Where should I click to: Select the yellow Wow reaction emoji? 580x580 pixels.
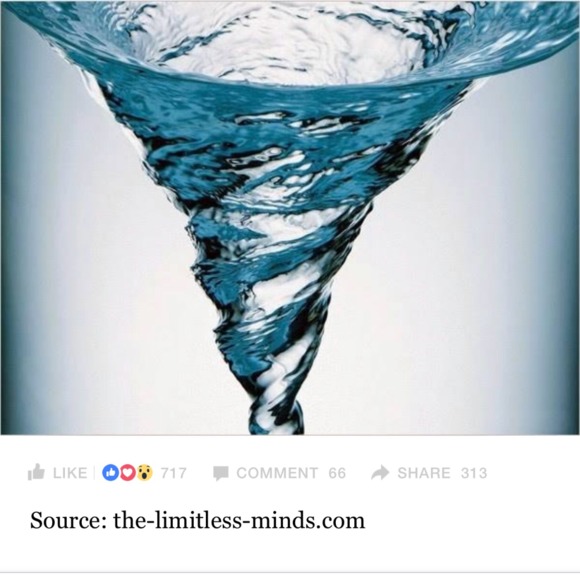(x=145, y=473)
